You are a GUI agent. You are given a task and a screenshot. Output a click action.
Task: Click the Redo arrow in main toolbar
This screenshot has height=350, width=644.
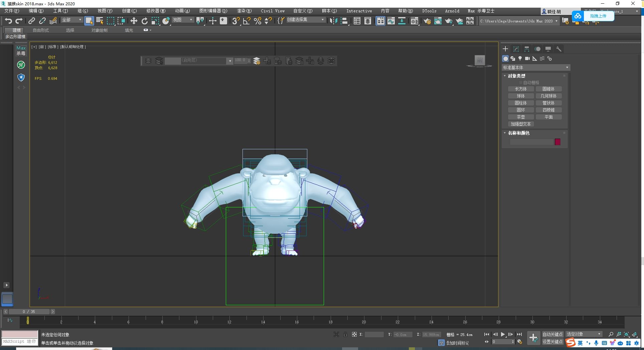[19, 21]
